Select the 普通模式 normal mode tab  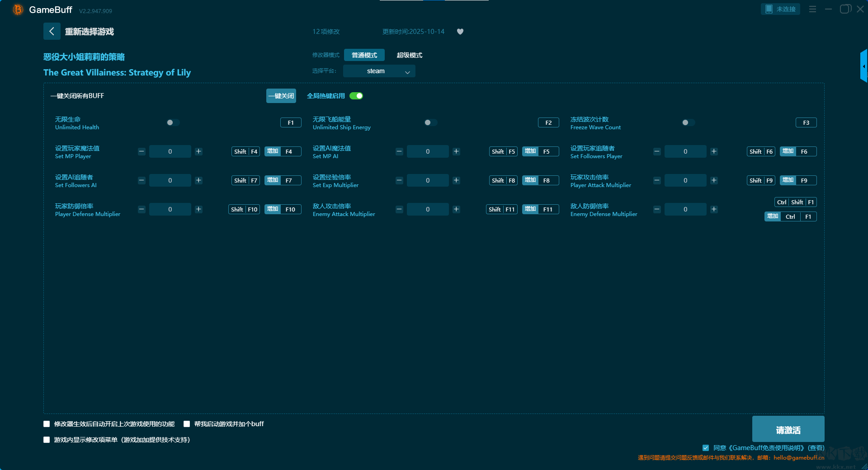[364, 55]
